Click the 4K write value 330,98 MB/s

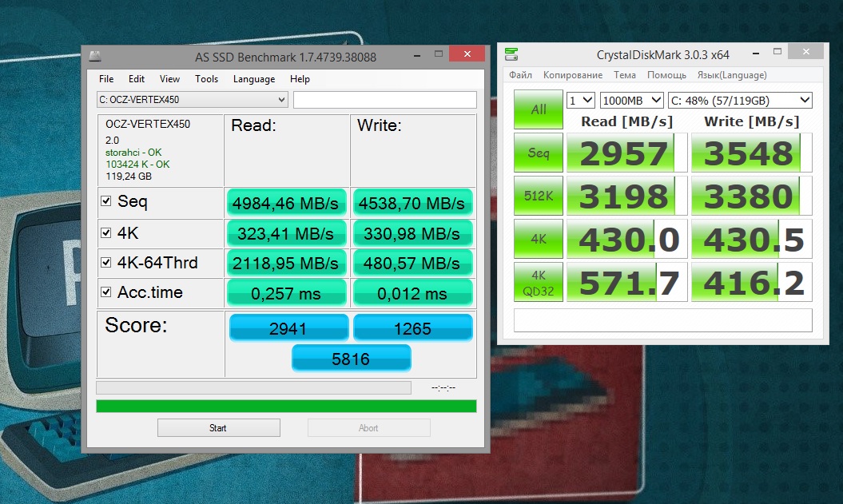[412, 233]
